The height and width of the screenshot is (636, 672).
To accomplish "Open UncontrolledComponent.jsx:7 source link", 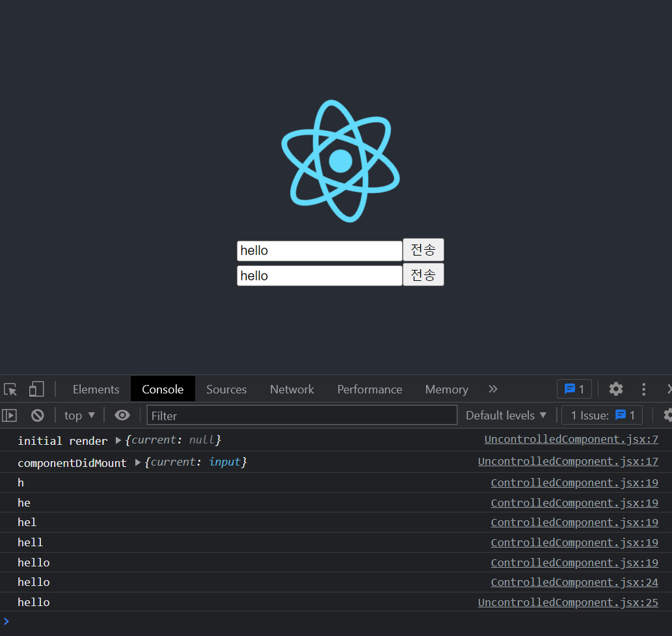I will pos(571,440).
